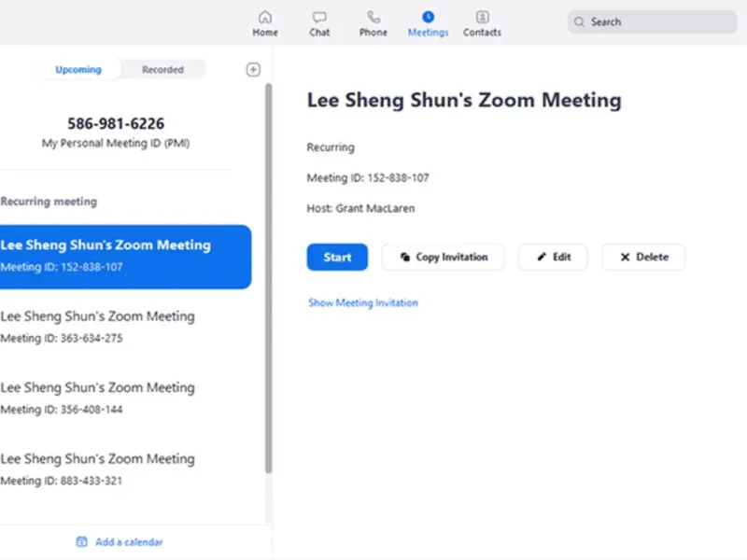The height and width of the screenshot is (560, 747).
Task: Click the plus icon to schedule meeting
Action: click(x=253, y=69)
